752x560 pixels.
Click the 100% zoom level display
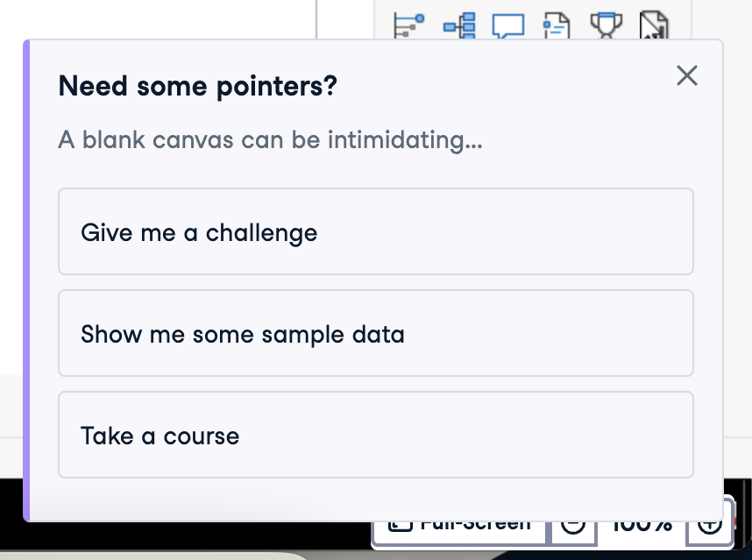642,527
